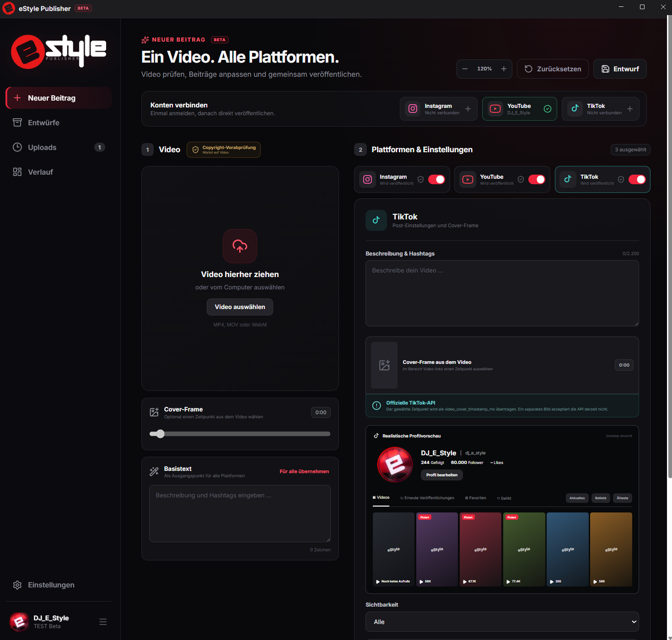Open the Neuer Beitrag sidebar item
The width and height of the screenshot is (672, 640).
click(59, 98)
